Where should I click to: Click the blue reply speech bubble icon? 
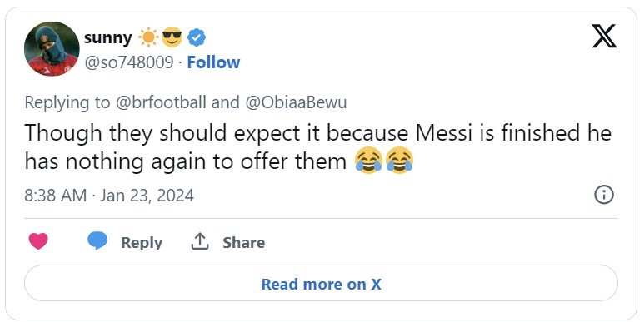tap(97, 240)
